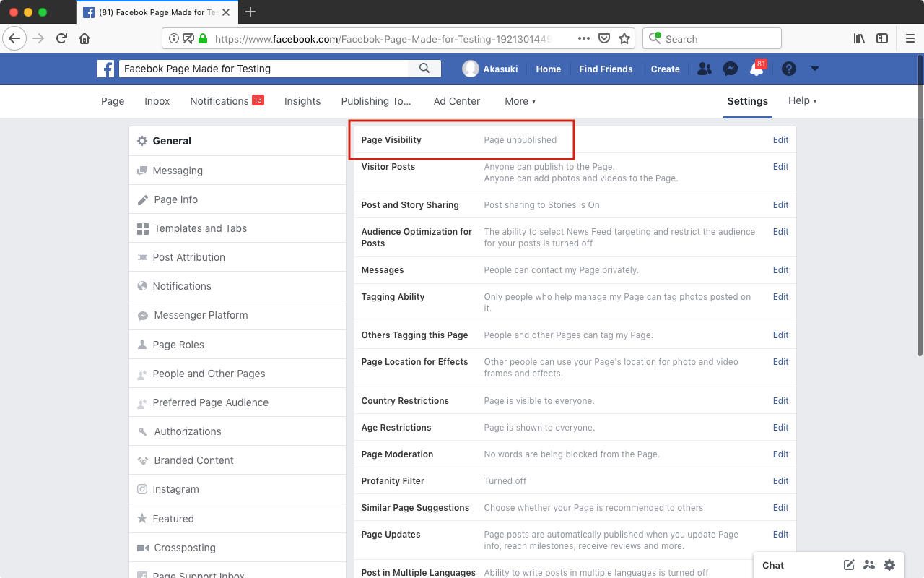Open the Publishing Tools tab
The height and width of the screenshot is (578, 924).
pos(376,101)
